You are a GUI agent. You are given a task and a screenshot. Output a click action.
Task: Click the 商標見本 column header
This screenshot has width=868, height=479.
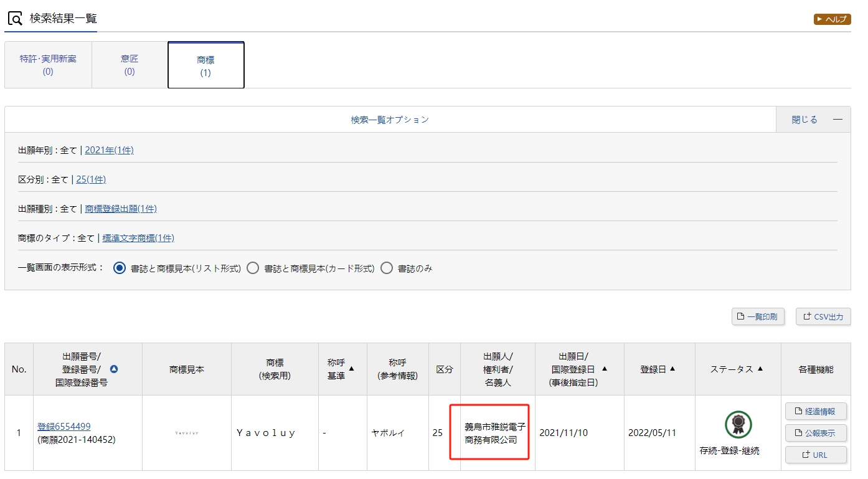point(187,369)
